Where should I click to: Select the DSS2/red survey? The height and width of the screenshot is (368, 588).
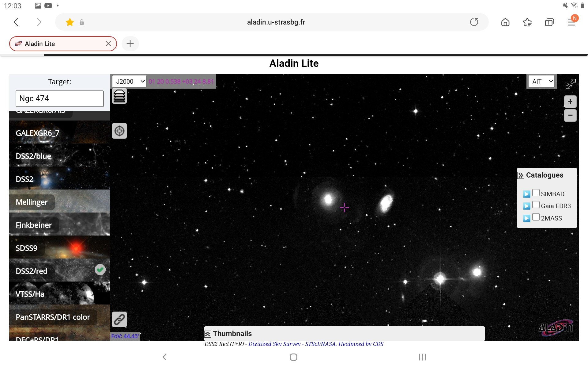(x=60, y=270)
